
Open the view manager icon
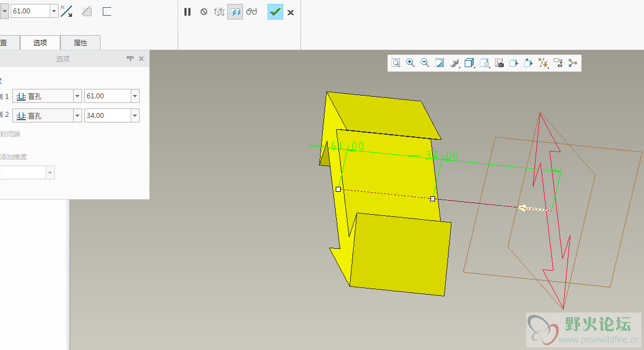click(x=484, y=63)
